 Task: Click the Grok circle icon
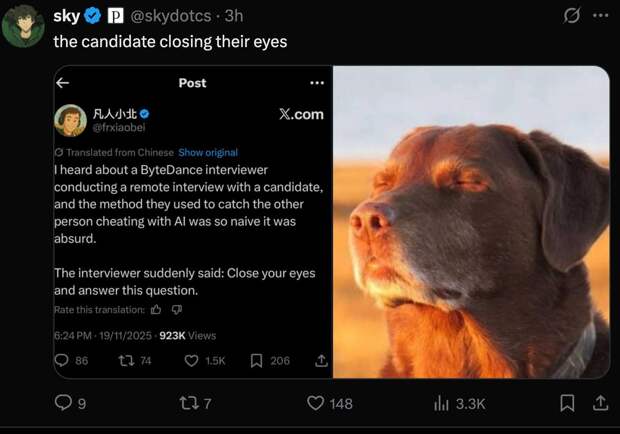pyautogui.click(x=573, y=17)
